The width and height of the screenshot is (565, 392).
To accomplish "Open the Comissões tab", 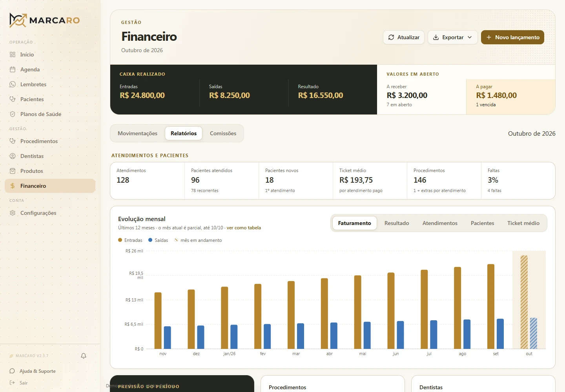I will pos(223,133).
